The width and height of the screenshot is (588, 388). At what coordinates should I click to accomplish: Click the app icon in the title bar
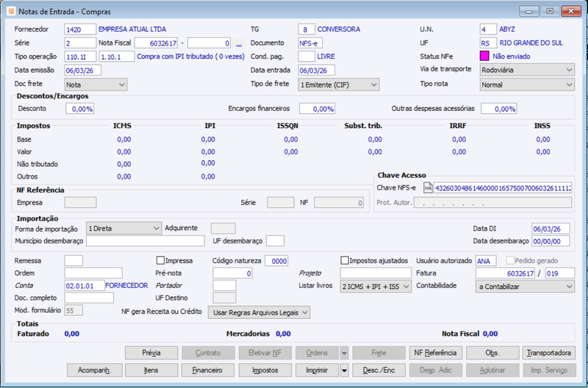pos(11,11)
